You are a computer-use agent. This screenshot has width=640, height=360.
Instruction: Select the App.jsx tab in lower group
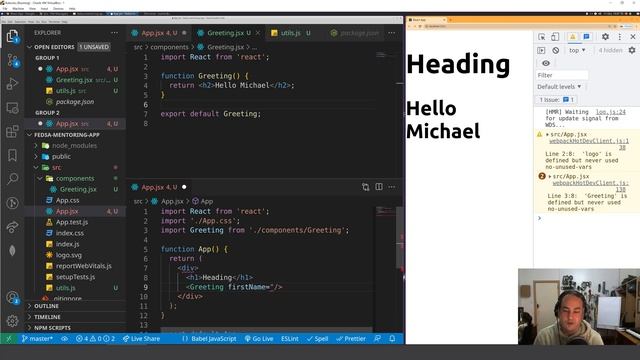[x=159, y=187]
